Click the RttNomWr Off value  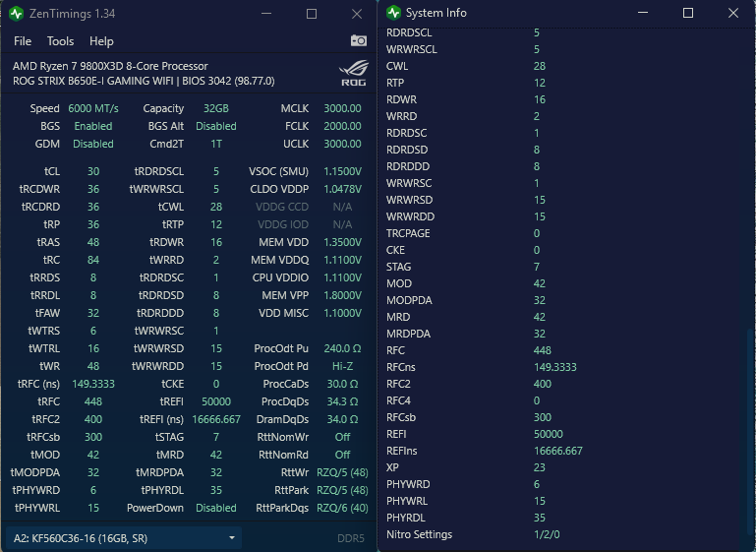(342, 437)
